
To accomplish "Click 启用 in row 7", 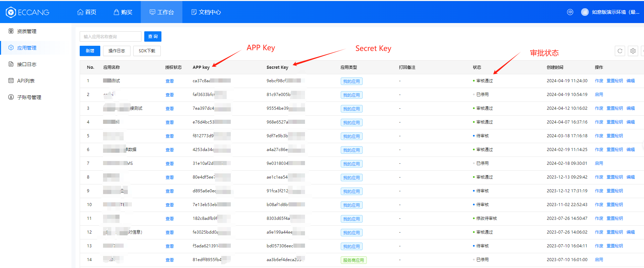I will [599, 163].
